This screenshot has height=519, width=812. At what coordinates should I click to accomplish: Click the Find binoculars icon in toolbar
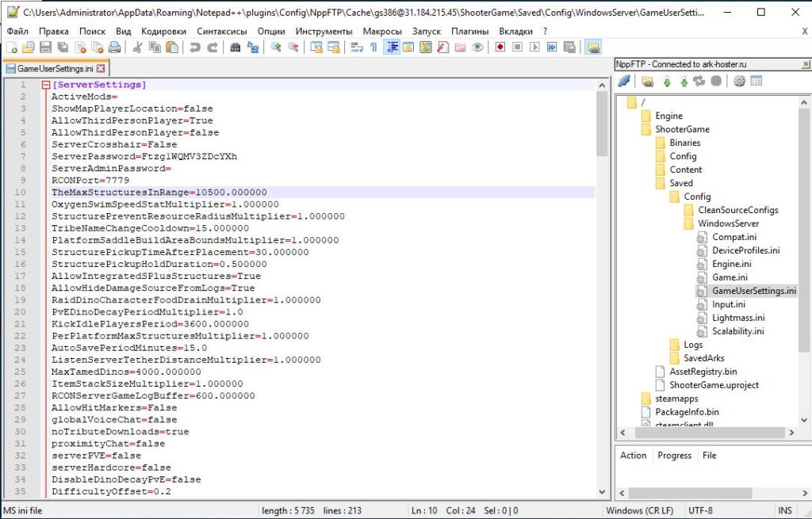235,48
